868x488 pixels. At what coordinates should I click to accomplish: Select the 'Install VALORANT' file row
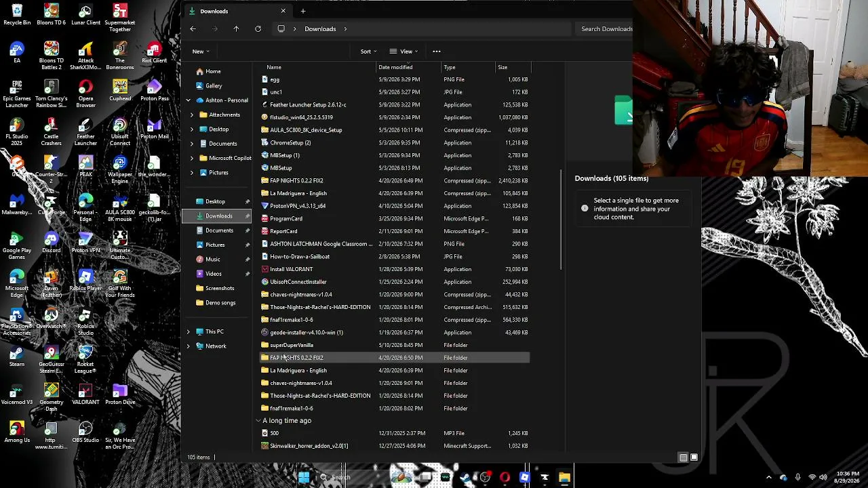[x=395, y=269]
